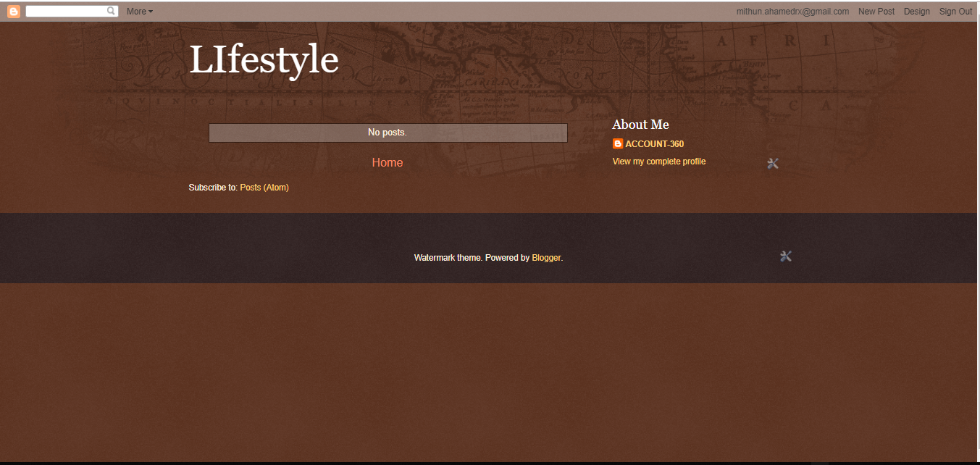Click the wrench quick-edit icon in About Me gadget
The width and height of the screenshot is (980, 465).
click(x=772, y=163)
